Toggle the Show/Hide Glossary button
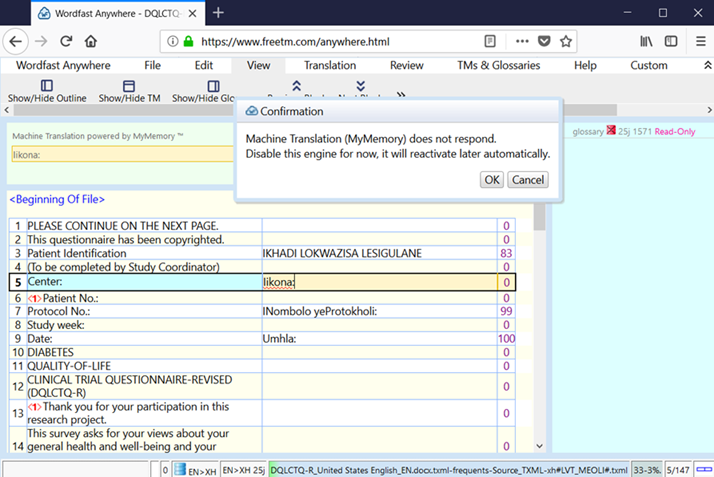This screenshot has height=477, width=714. [x=213, y=87]
